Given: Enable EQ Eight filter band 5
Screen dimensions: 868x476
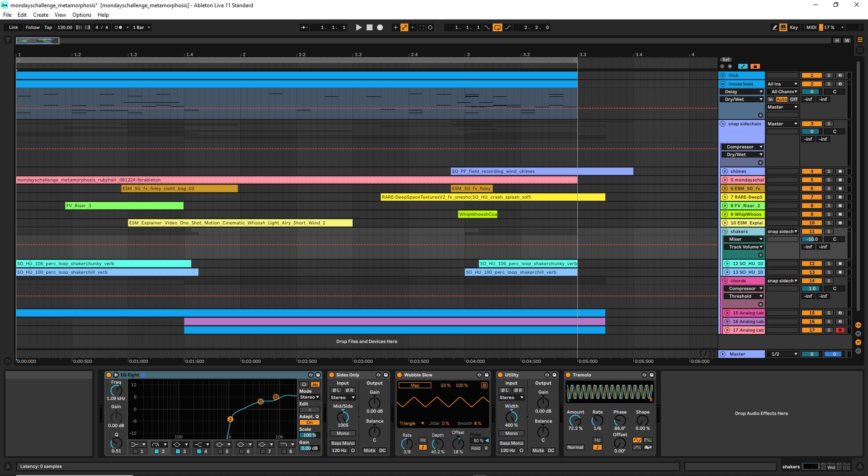Looking at the screenshot, I should pyautogui.click(x=221, y=451).
